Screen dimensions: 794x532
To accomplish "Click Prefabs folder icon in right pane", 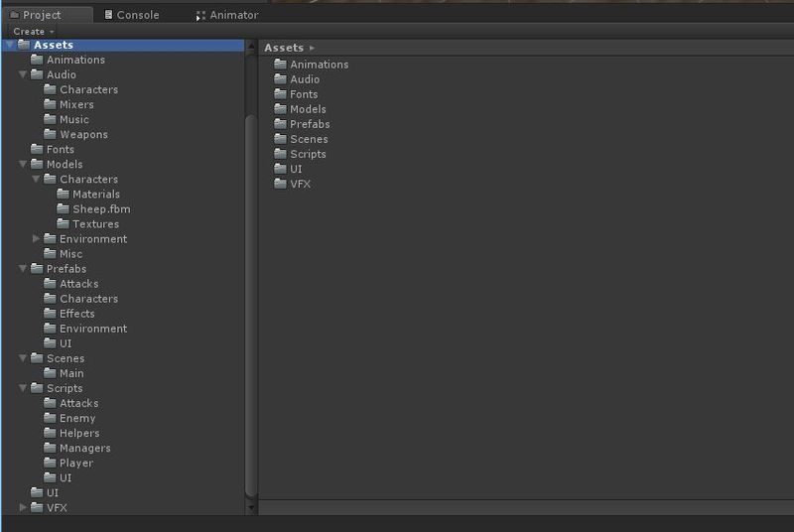I will tap(280, 123).
